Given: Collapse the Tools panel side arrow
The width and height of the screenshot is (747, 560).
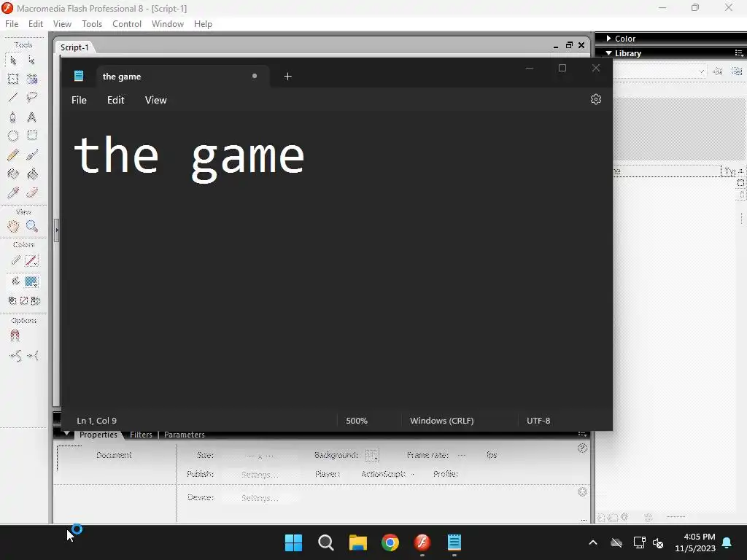Looking at the screenshot, I should [x=56, y=230].
